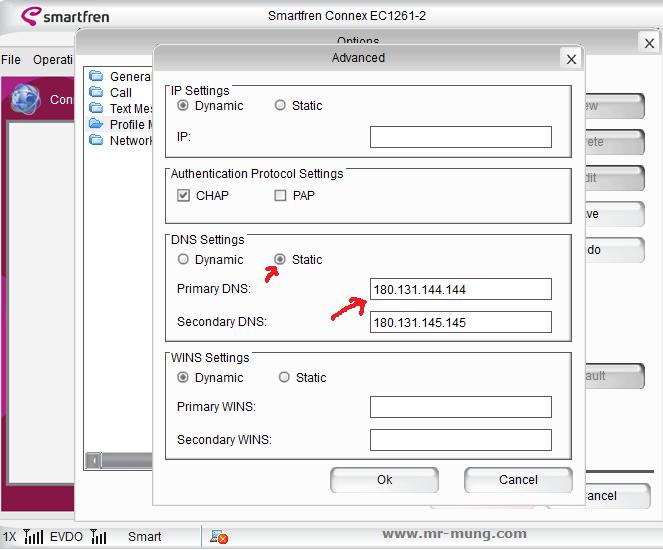
Task: Open the Profile Management folder icon
Action: pyautogui.click(x=96, y=124)
